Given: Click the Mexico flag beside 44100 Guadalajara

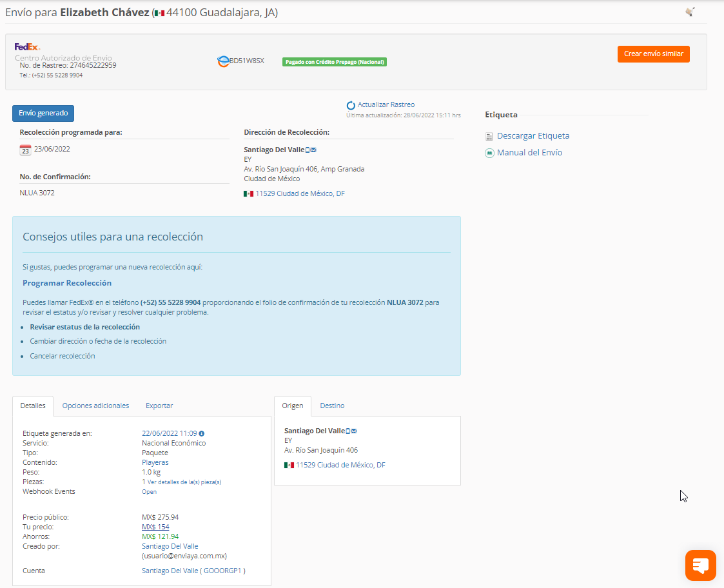Looking at the screenshot, I should tap(160, 14).
